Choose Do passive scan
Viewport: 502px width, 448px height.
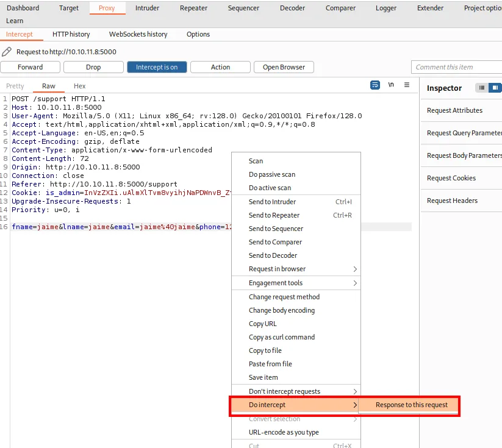pos(296,174)
